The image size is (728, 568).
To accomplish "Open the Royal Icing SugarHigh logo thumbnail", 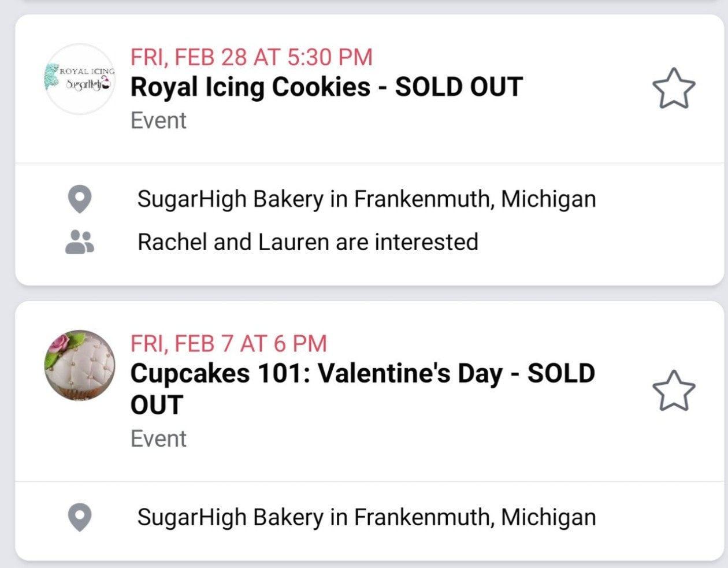I will 80,79.
